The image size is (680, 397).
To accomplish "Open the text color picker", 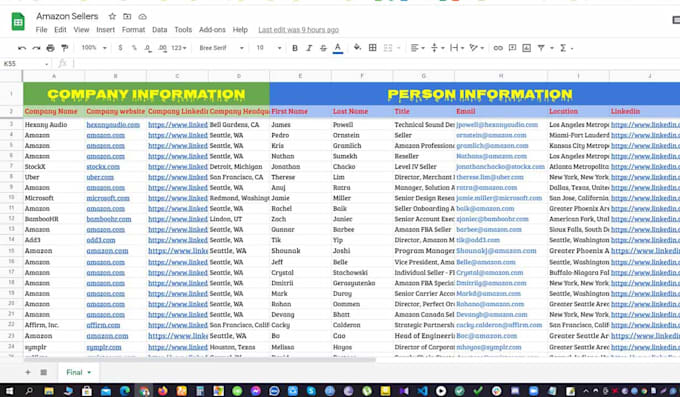I will click(x=338, y=48).
